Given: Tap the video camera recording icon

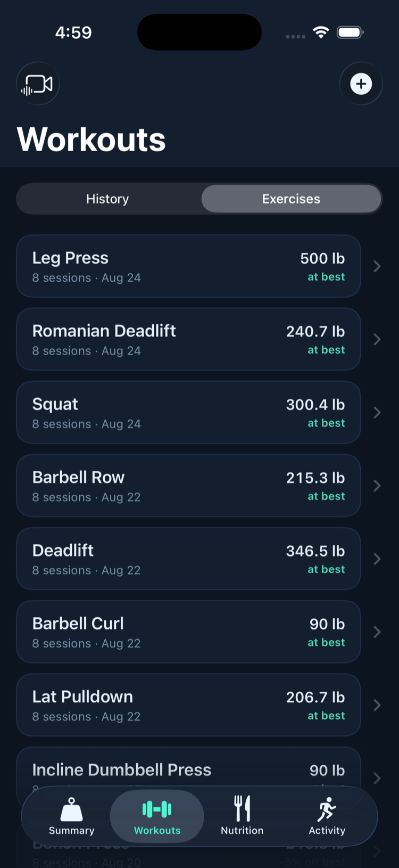Looking at the screenshot, I should (38, 84).
